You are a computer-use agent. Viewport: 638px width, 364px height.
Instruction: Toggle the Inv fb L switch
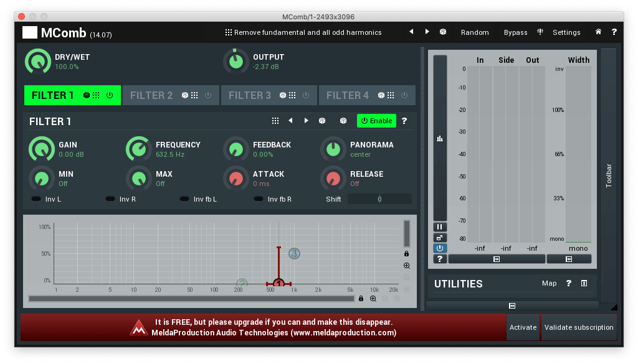coord(184,199)
